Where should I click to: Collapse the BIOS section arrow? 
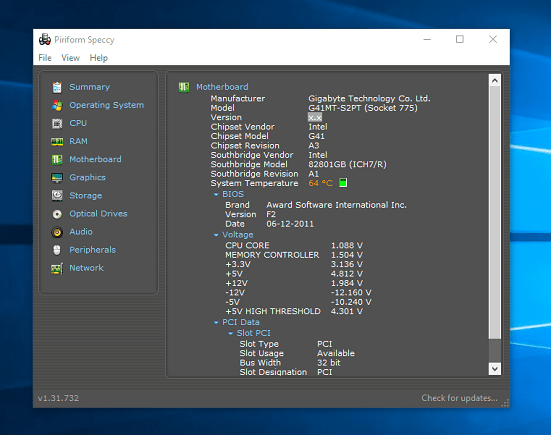[x=216, y=195]
